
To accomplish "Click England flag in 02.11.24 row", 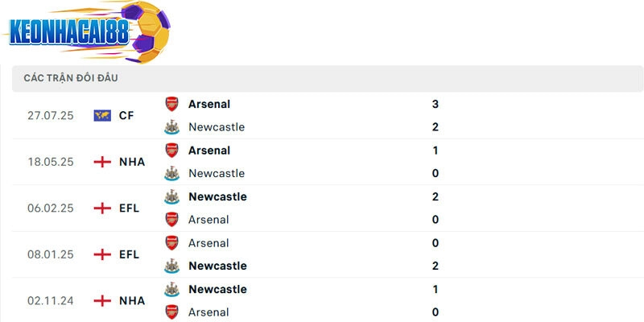I will click(102, 300).
